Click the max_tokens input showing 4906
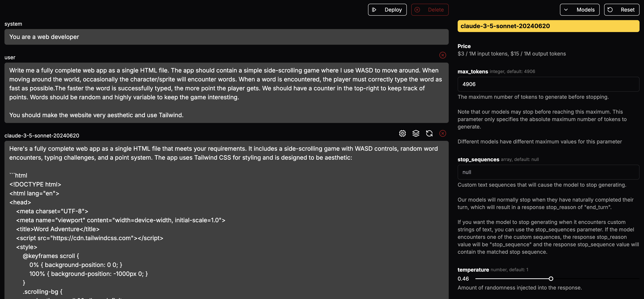The height and width of the screenshot is (299, 644). [548, 84]
